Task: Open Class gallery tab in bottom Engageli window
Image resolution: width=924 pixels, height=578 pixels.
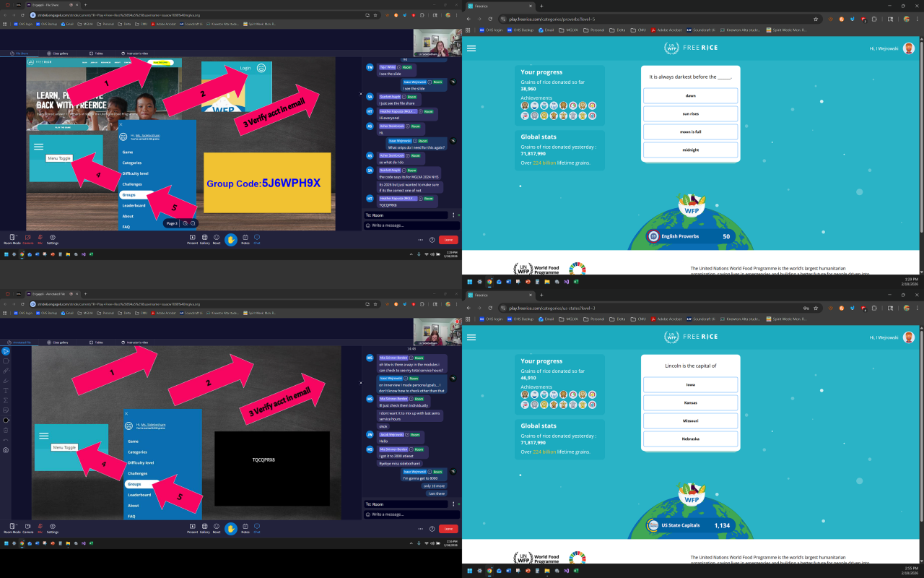Action: point(58,342)
